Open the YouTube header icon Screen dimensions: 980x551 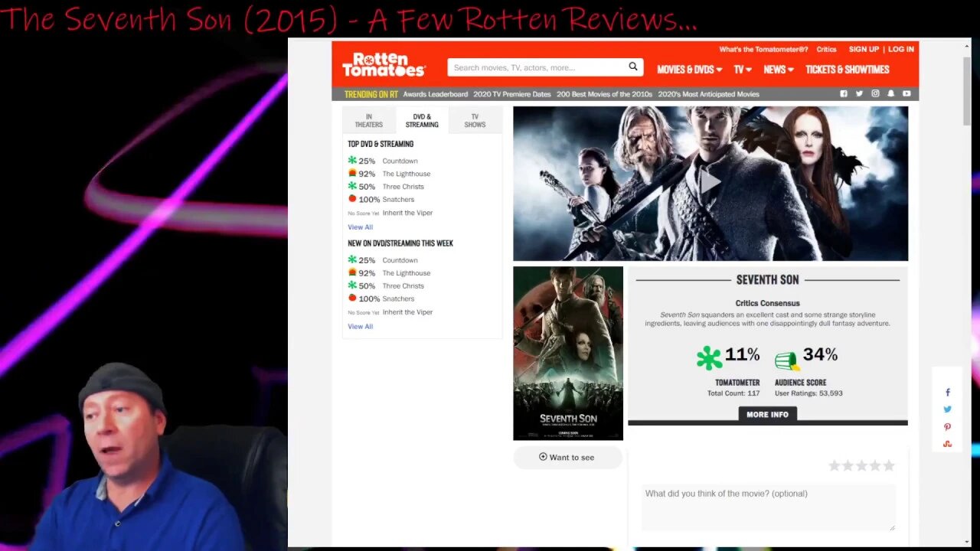[x=906, y=93]
